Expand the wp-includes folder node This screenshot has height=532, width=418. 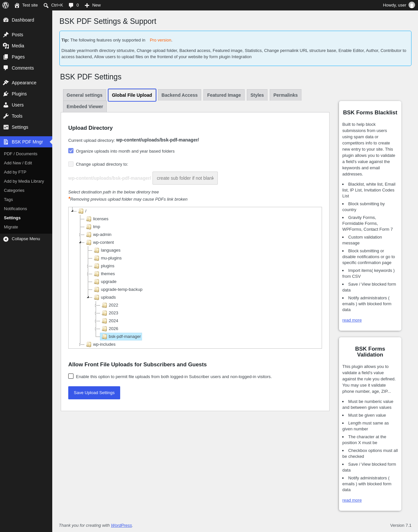point(80,344)
